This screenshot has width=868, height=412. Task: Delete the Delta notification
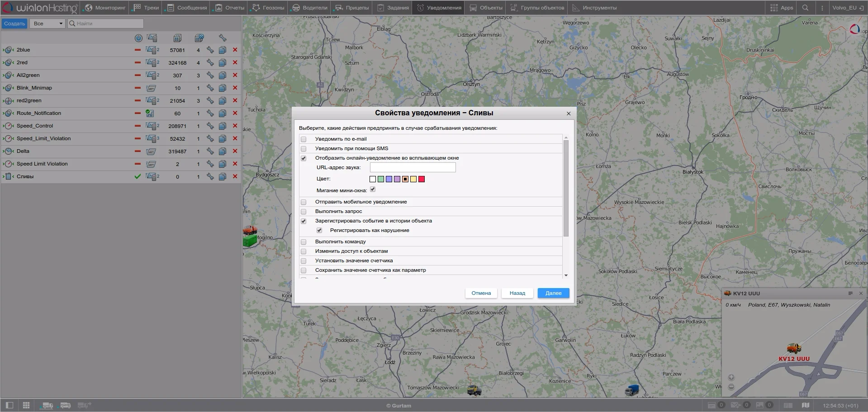(235, 152)
